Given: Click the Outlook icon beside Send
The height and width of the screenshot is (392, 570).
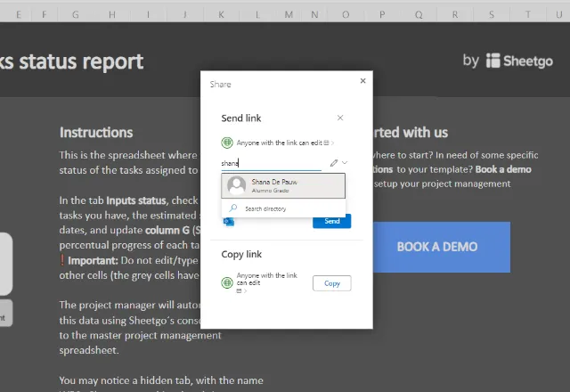Looking at the screenshot, I should 229,222.
